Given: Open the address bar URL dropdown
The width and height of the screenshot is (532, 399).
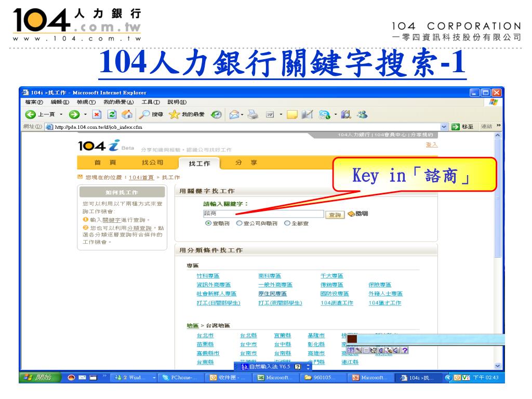Looking at the screenshot, I should (444, 127).
